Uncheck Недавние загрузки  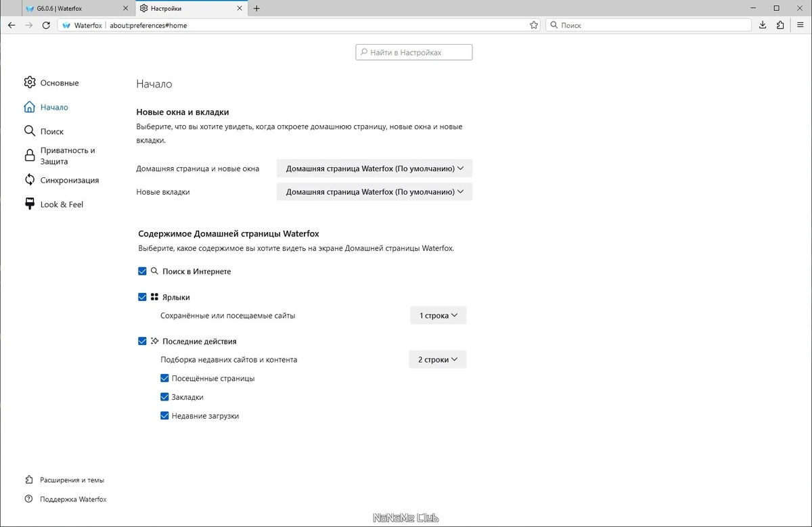[x=164, y=416]
